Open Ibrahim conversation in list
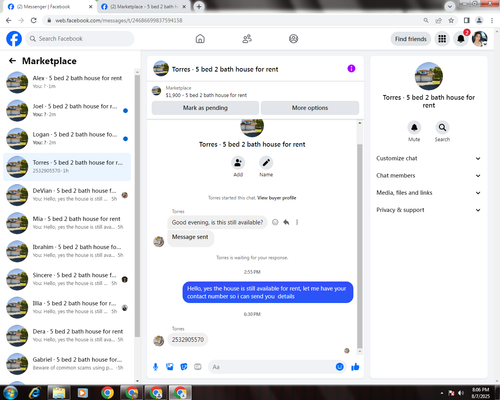The height and width of the screenshot is (400, 500). coord(67,251)
